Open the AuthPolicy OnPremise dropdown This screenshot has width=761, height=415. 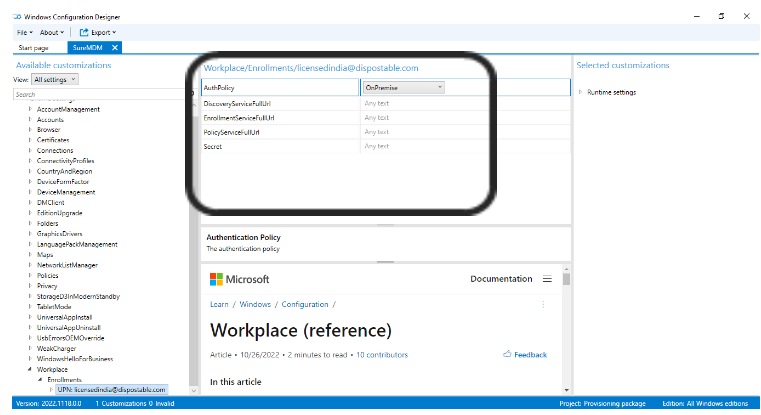point(403,87)
